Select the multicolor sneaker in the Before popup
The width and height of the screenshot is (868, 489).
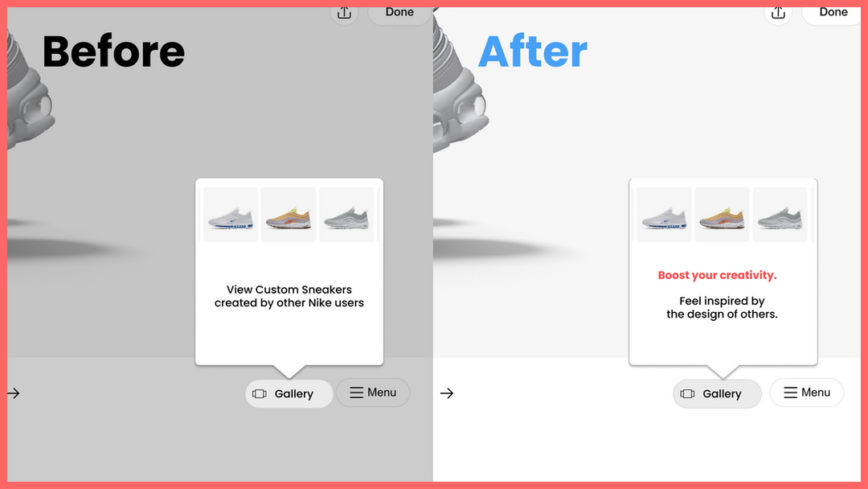289,215
